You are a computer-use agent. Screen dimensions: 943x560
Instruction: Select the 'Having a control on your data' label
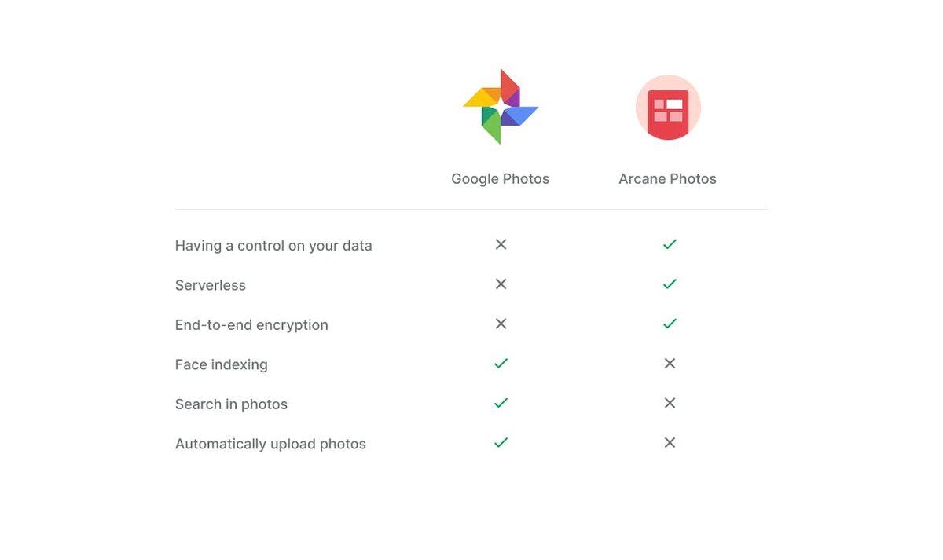click(x=273, y=246)
